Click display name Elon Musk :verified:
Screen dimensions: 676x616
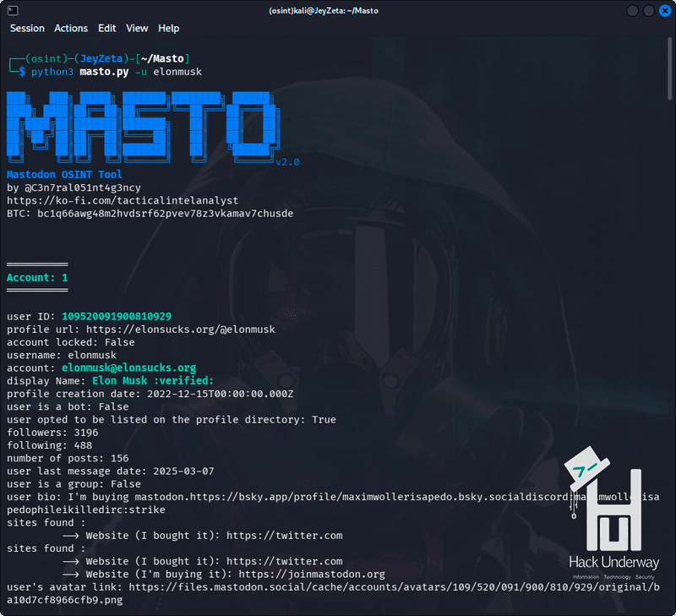(x=153, y=380)
